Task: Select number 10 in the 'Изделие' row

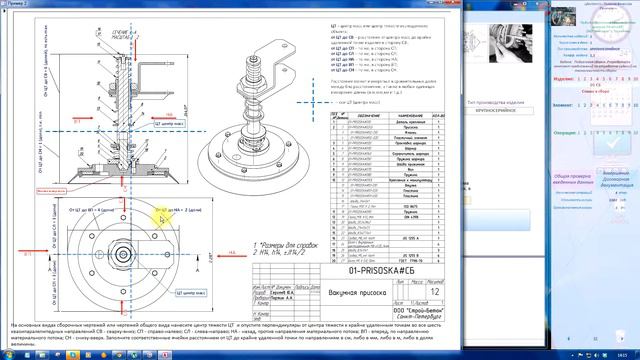Action: tap(636, 79)
